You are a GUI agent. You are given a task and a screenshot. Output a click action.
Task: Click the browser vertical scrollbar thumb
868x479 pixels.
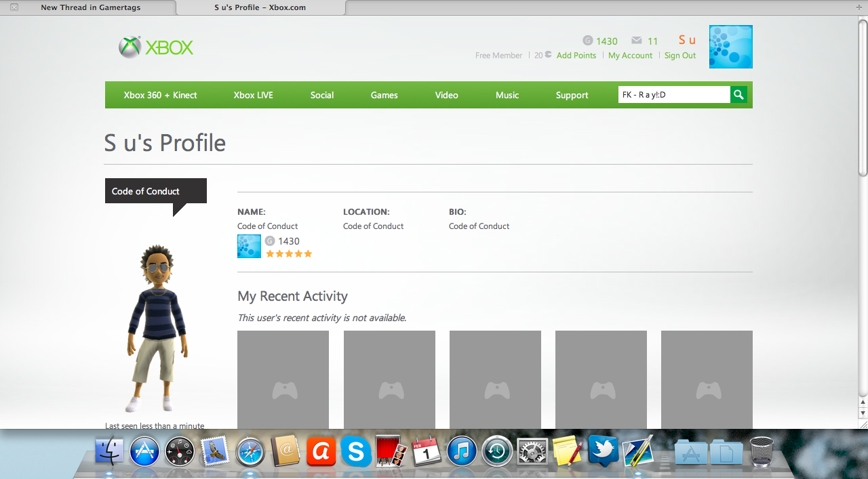coord(863,98)
